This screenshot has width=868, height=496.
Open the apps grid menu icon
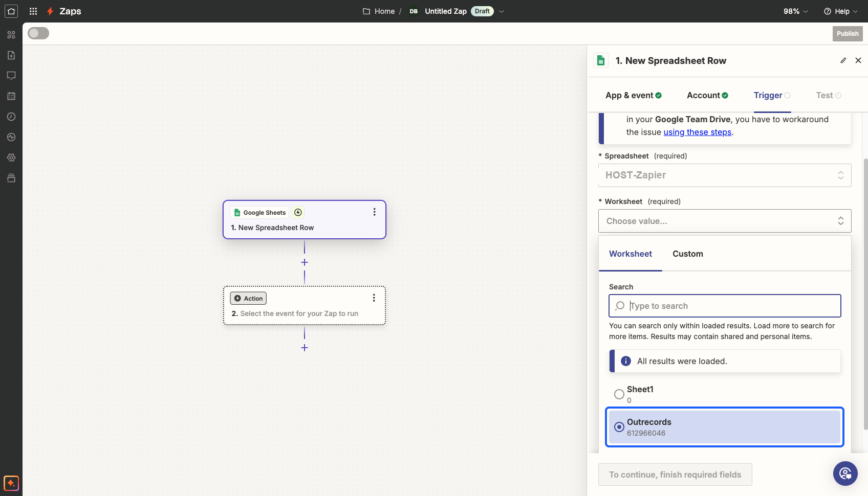(x=33, y=11)
